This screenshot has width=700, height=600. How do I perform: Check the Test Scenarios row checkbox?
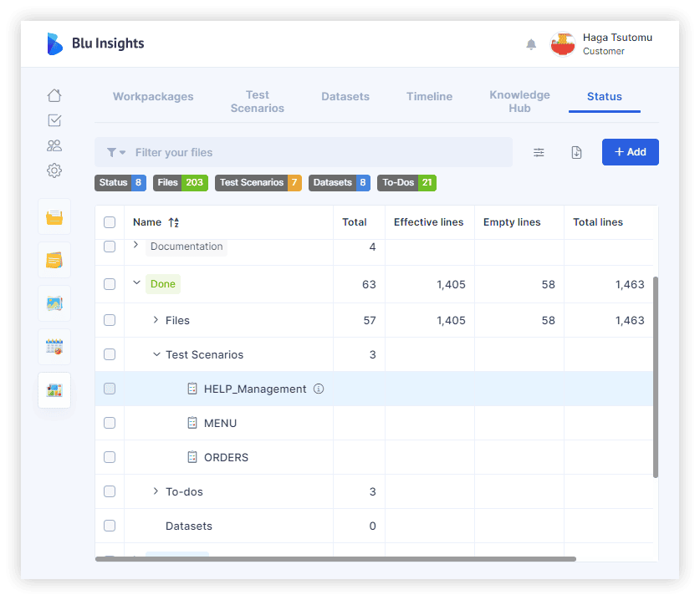[x=110, y=354]
